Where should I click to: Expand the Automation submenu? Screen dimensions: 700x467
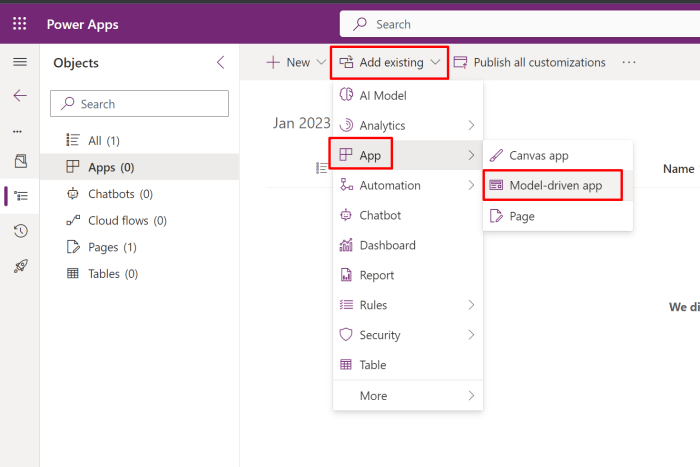point(408,185)
